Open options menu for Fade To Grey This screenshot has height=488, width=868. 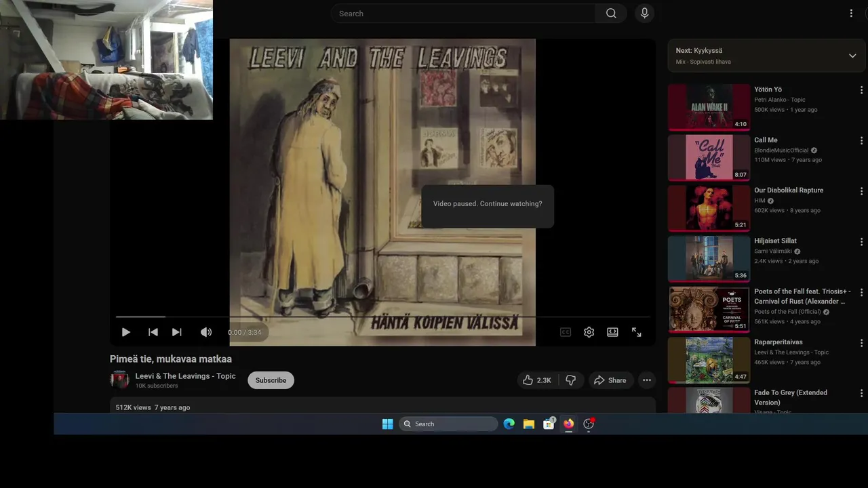click(x=861, y=394)
